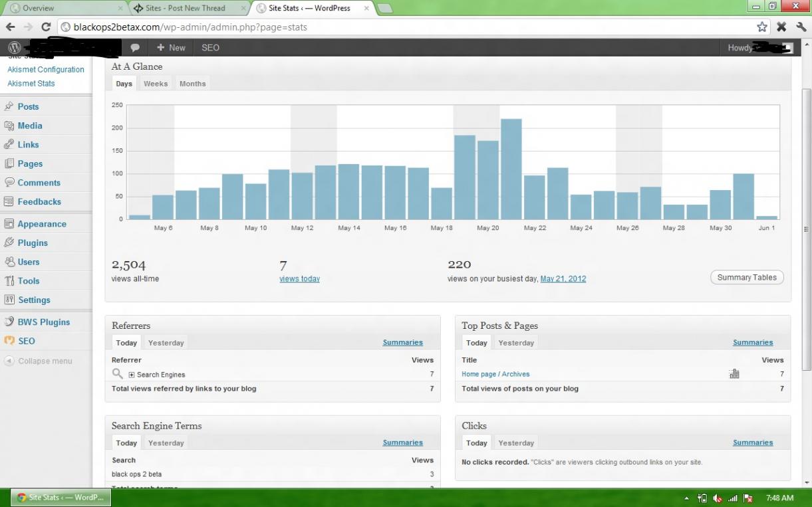The height and width of the screenshot is (507, 812).
Task: Show Yesterday tab in Clicks panel
Action: pyautogui.click(x=516, y=443)
